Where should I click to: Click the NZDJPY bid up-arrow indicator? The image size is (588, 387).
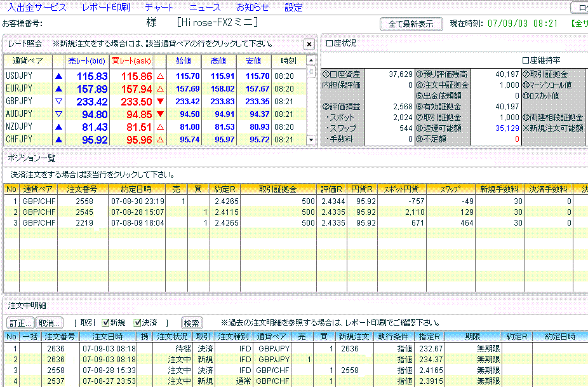[x=58, y=126]
